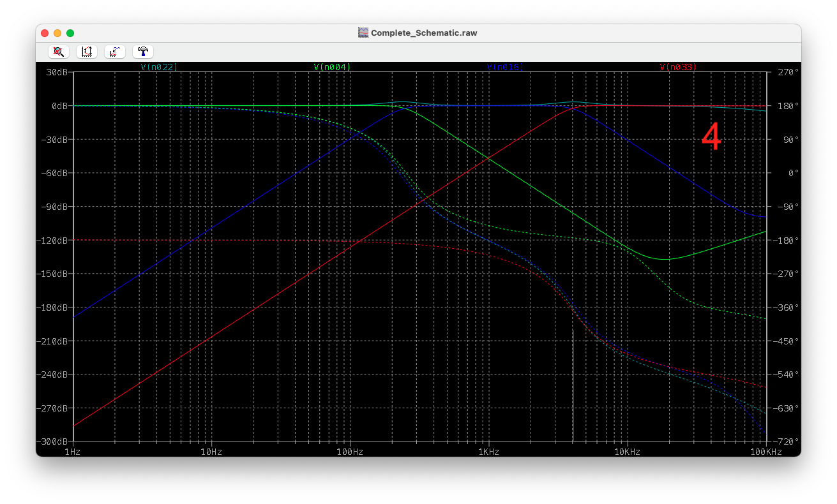
Task: Click the Zoom to Fit magnifier icon
Action: coord(58,52)
